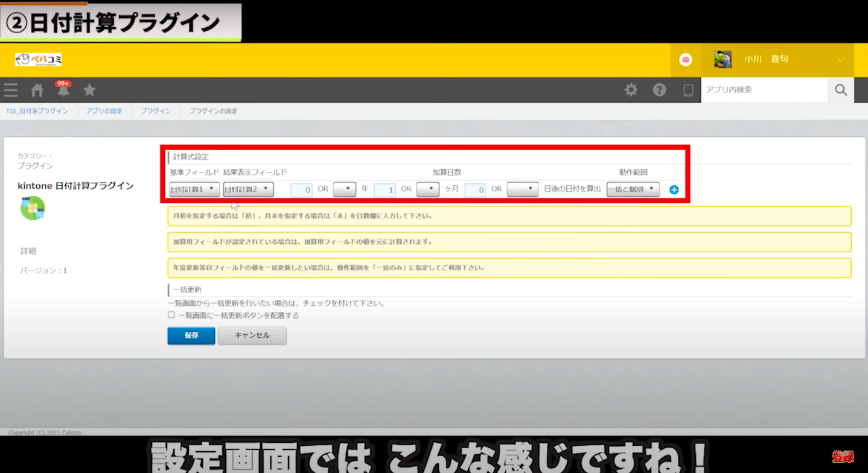Expand the 基準フィールド dropdown
Viewport: 868px width, 473px height.
194,189
